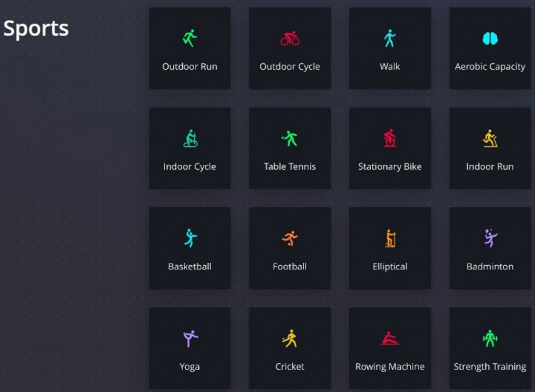Screen dimensions: 535x392
Task: Click the "Aerobic Capacity" text label
Action: 490,67
